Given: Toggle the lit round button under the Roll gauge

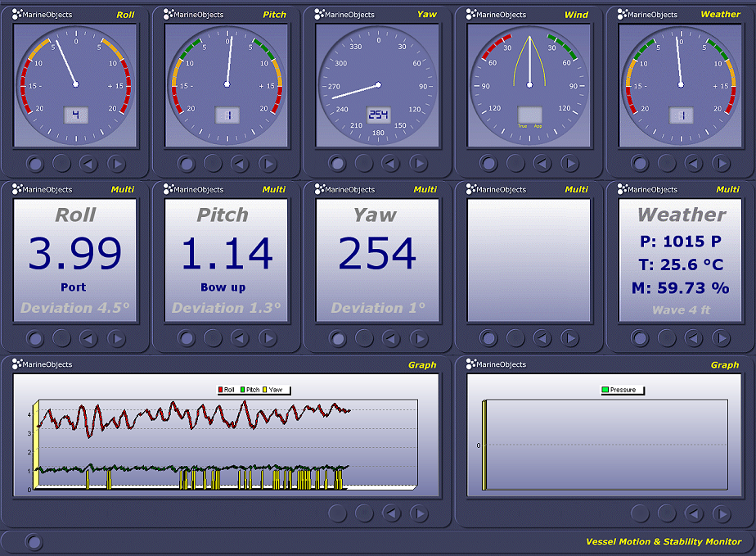Looking at the screenshot, I should (x=35, y=164).
